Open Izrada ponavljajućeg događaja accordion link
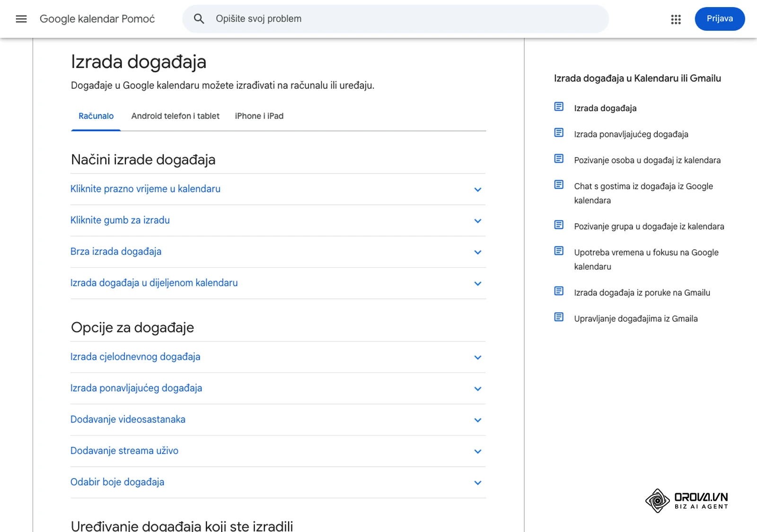The width and height of the screenshot is (757, 532). coord(136,388)
